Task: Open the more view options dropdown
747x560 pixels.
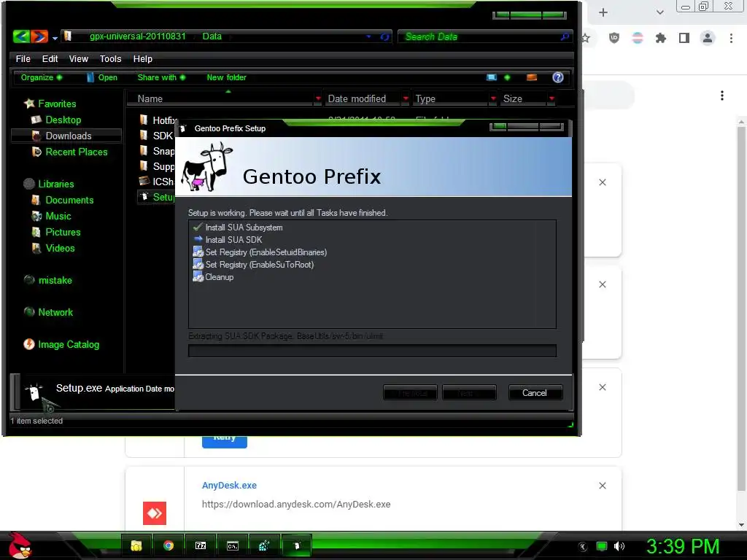Action: coord(507,77)
